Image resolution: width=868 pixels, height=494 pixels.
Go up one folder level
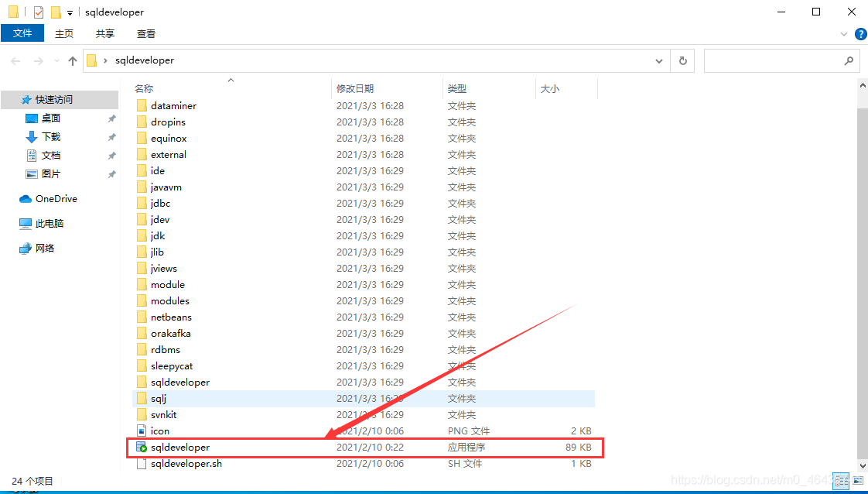point(73,61)
